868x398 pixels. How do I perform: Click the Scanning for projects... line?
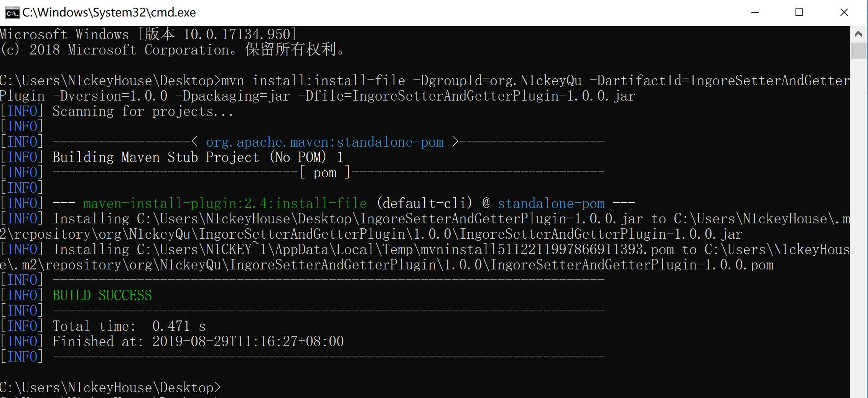(143, 111)
